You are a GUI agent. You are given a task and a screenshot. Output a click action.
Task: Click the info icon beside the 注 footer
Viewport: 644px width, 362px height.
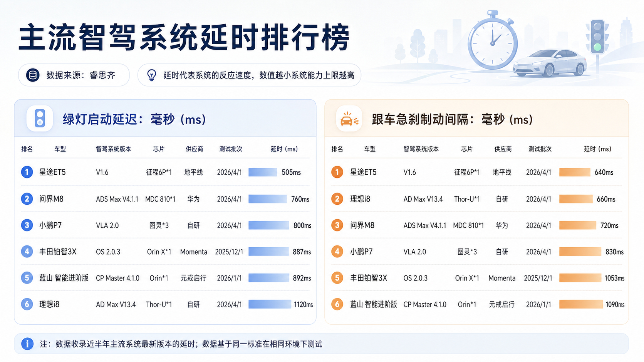click(x=27, y=344)
